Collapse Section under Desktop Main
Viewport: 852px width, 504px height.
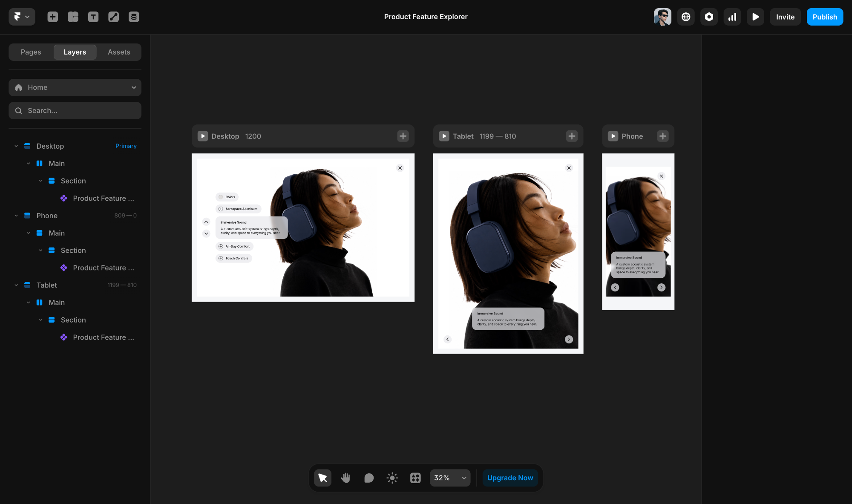coord(40,181)
